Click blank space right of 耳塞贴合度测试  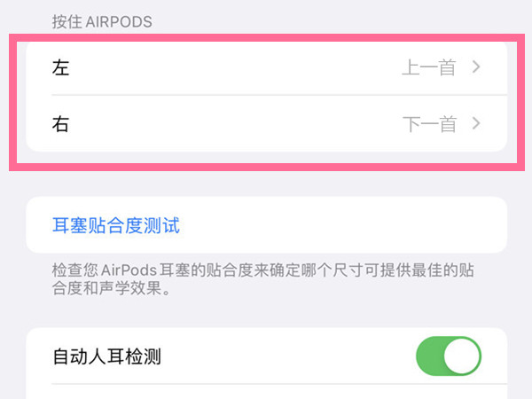pos(355,225)
